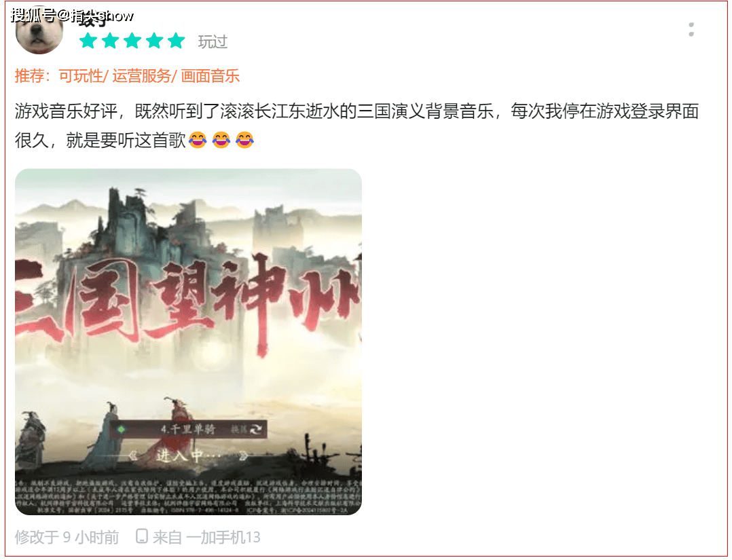Select the 画面音乐 recommendation tag
The image size is (732, 560).
[210, 75]
